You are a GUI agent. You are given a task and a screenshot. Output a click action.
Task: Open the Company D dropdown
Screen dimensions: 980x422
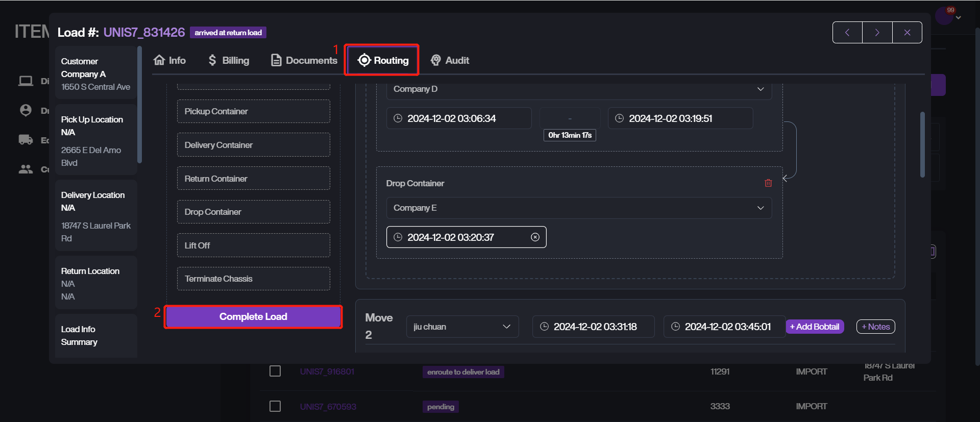point(760,89)
